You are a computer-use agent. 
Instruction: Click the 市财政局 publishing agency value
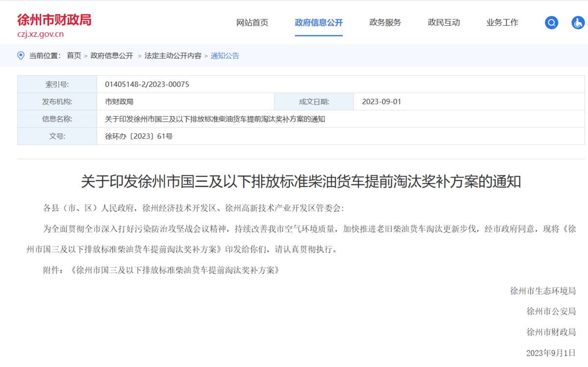pyautogui.click(x=119, y=102)
